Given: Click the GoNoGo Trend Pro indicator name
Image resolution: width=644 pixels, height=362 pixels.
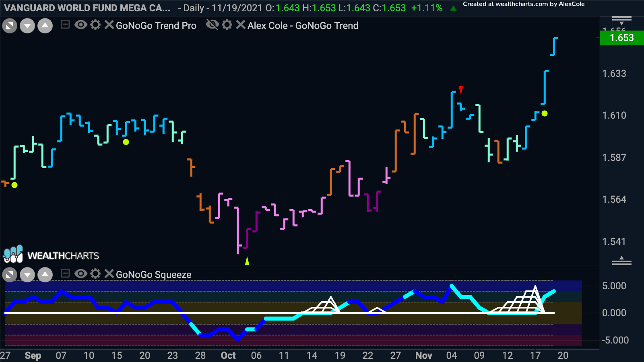Looking at the screenshot, I should (x=156, y=26).
